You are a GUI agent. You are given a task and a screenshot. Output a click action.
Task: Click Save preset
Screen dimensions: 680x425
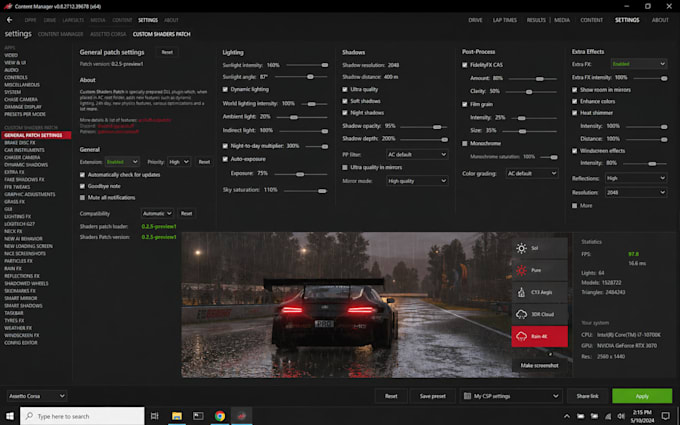(432, 396)
